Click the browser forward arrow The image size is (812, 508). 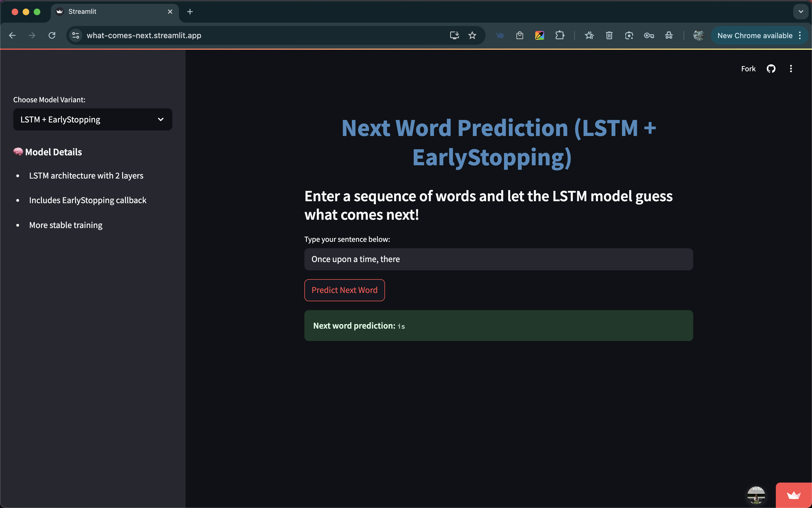point(32,35)
